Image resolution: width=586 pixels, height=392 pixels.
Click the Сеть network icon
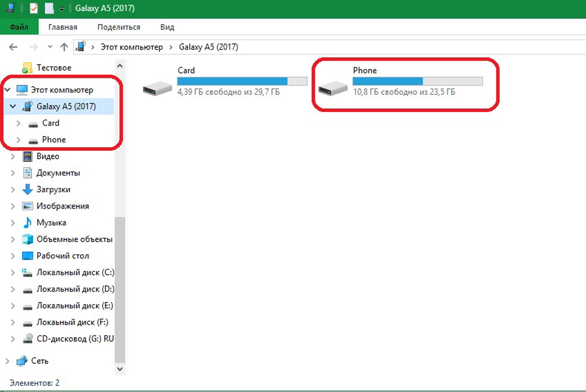[x=22, y=361]
